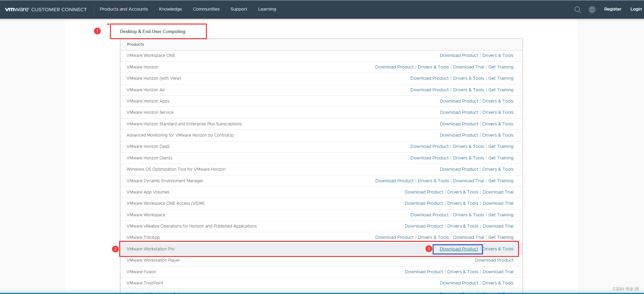Select the VMware Fusion product name
Image resolution: width=644 pixels, height=294 pixels.
click(141, 272)
